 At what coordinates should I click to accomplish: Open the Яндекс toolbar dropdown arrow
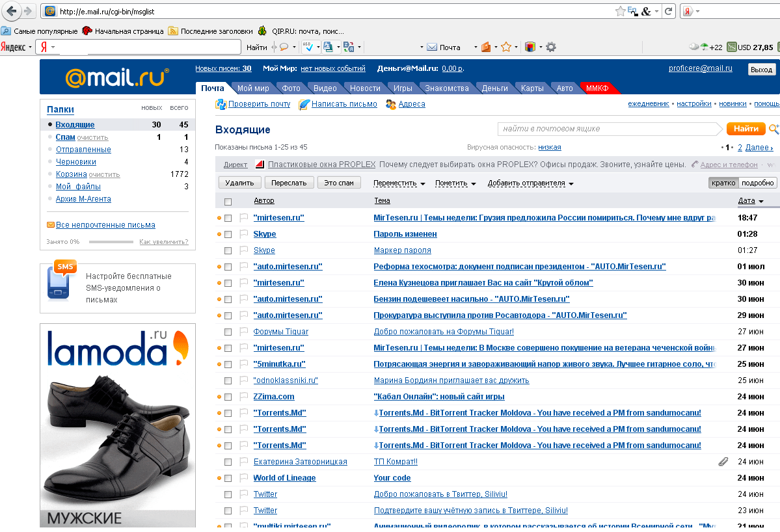click(31, 47)
